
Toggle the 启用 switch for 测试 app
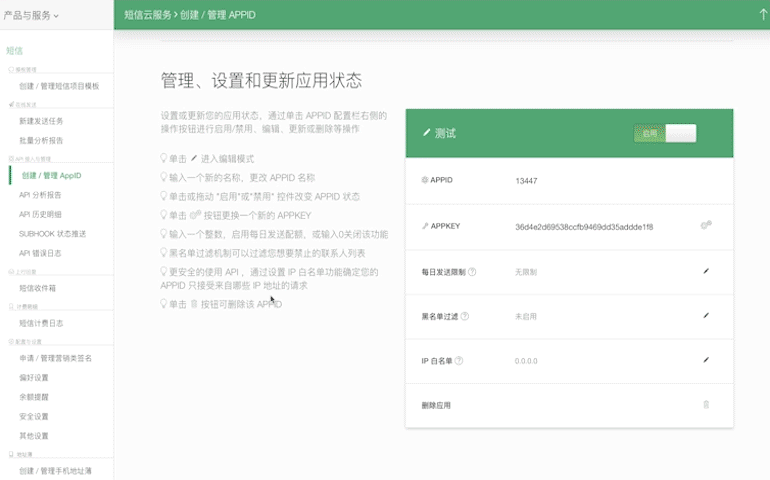[665, 133]
